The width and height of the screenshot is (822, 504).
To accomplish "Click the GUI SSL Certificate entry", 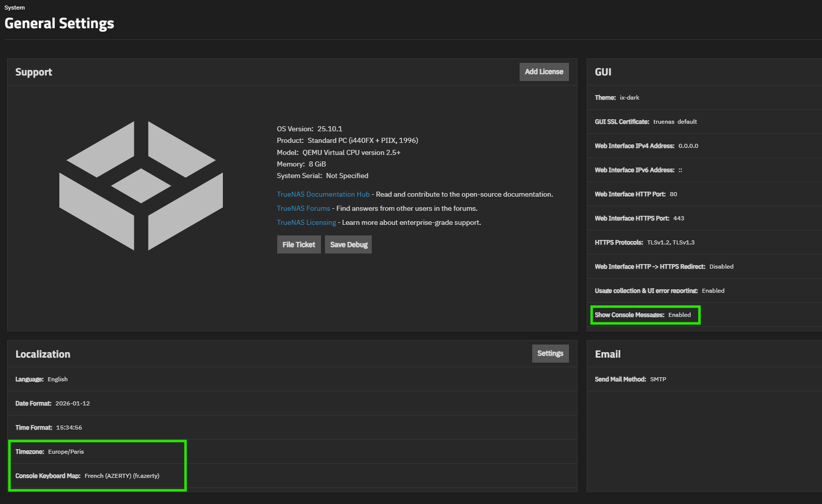I will pos(645,122).
